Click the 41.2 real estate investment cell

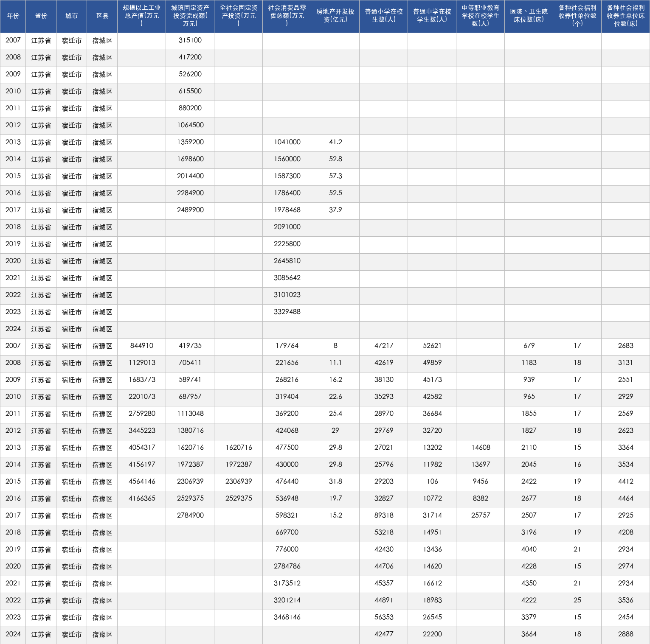coord(335,143)
